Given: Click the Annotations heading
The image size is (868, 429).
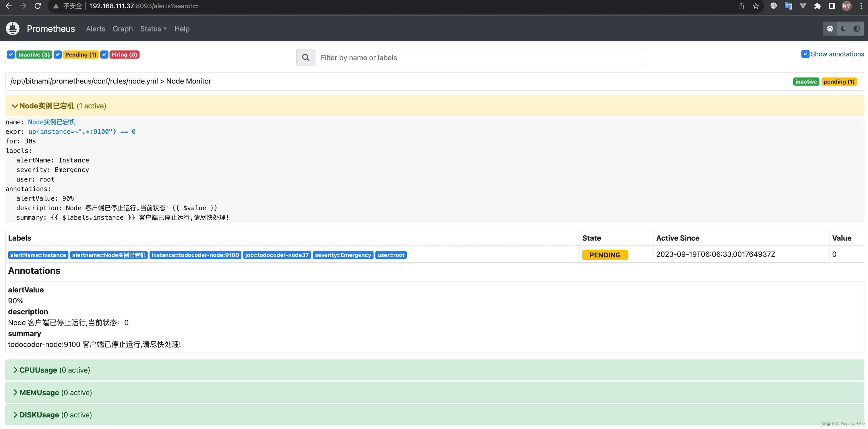Looking at the screenshot, I should tap(34, 270).
